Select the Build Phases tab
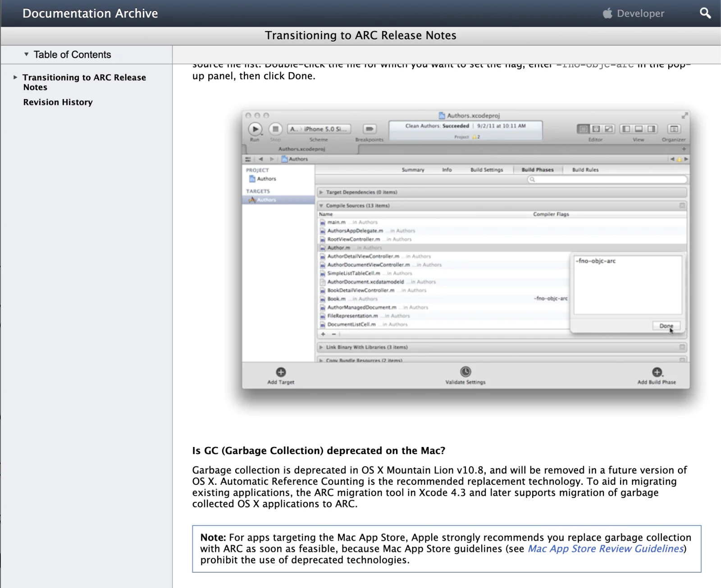The width and height of the screenshot is (721, 588). point(538,170)
